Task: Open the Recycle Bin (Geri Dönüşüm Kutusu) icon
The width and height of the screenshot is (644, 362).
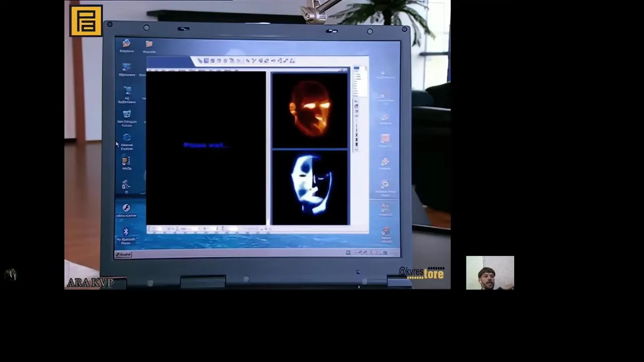Action: coord(127,118)
